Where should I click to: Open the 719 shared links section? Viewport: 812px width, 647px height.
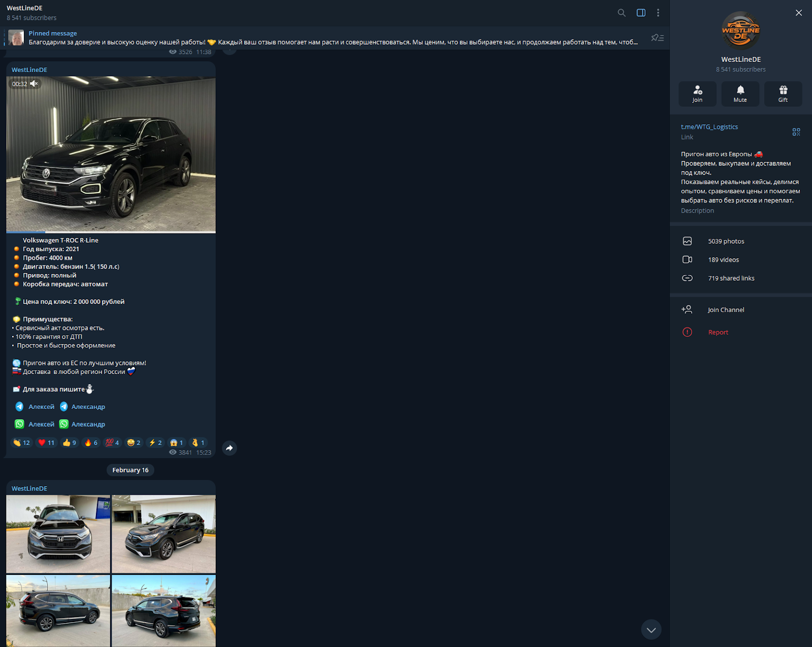(731, 278)
